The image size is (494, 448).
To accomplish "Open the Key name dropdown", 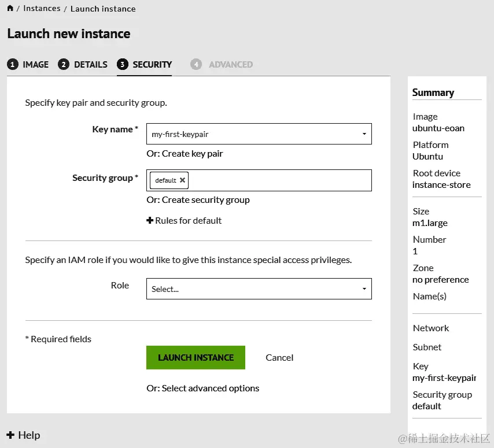I will tap(259, 134).
